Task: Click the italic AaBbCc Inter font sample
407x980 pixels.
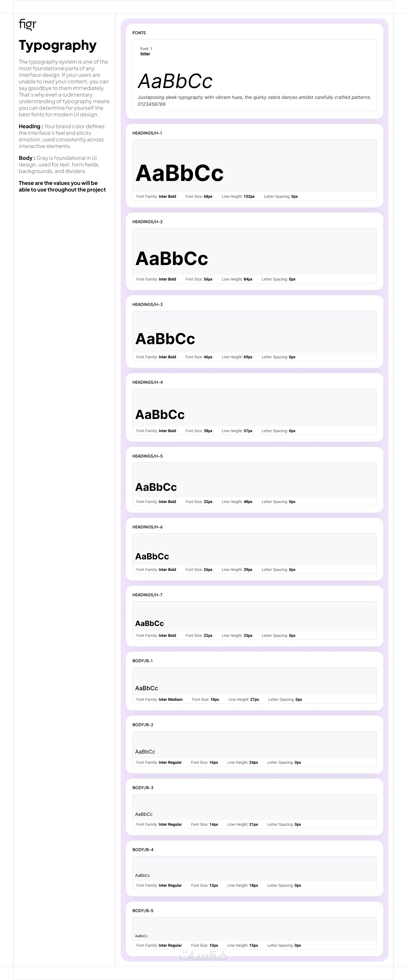Action: coord(175,81)
